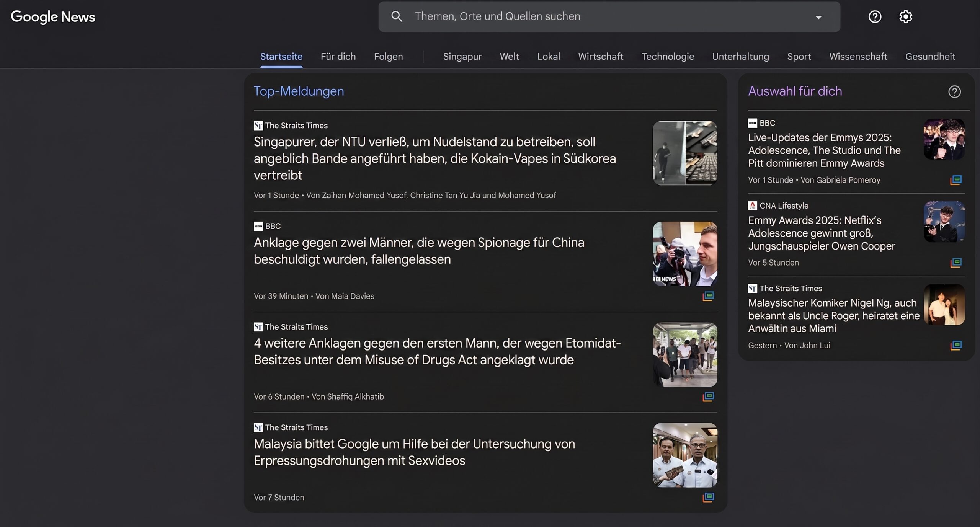Click the CNA Lifestyle Emmy article thumbnail
980x527 pixels.
click(944, 222)
